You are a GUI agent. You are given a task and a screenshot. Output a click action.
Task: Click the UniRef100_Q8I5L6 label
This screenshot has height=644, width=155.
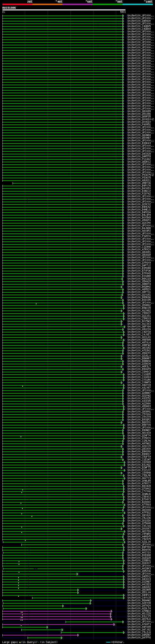(139, 619)
